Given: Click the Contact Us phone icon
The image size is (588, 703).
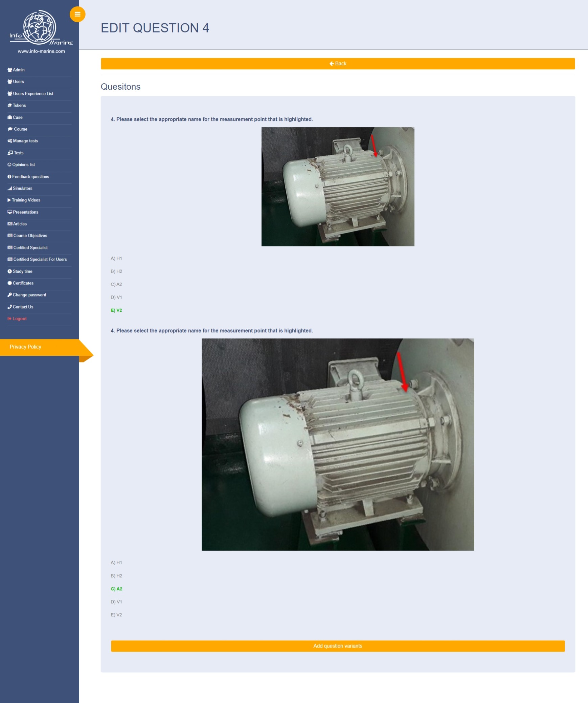Looking at the screenshot, I should point(9,307).
